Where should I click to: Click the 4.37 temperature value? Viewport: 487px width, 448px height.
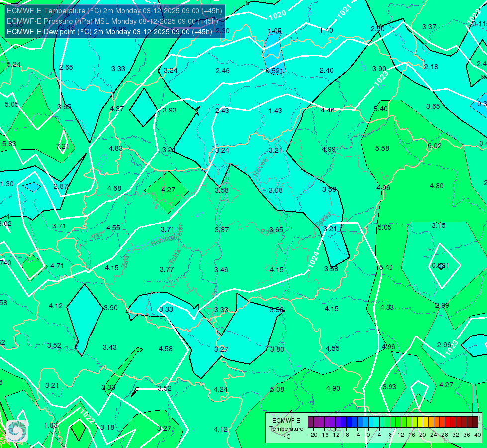tap(117, 109)
